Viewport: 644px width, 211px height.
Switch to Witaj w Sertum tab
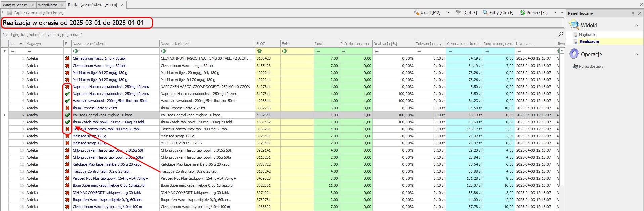click(x=15, y=5)
